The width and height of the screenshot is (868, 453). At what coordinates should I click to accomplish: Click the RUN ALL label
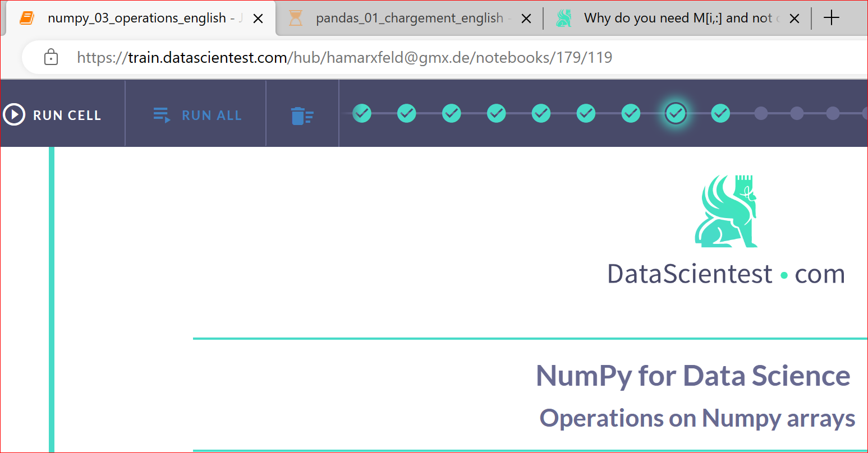212,115
